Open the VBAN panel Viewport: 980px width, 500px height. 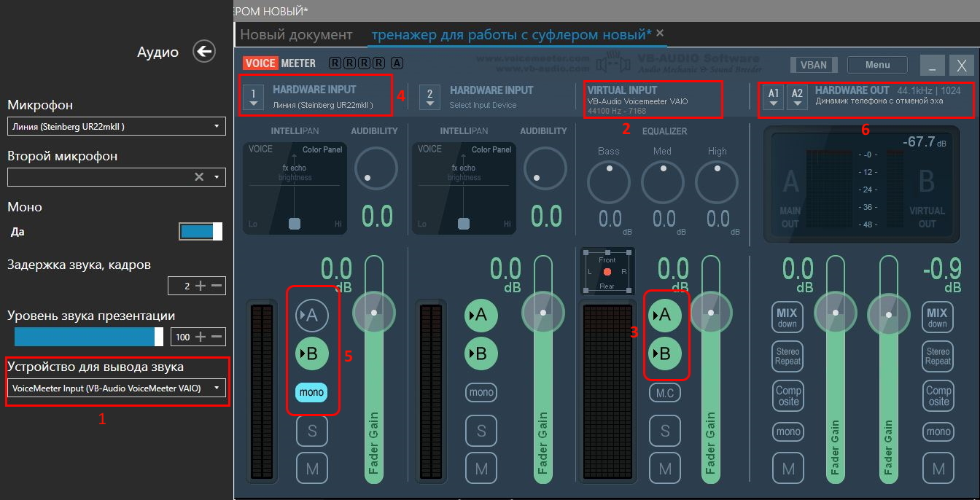tap(813, 65)
